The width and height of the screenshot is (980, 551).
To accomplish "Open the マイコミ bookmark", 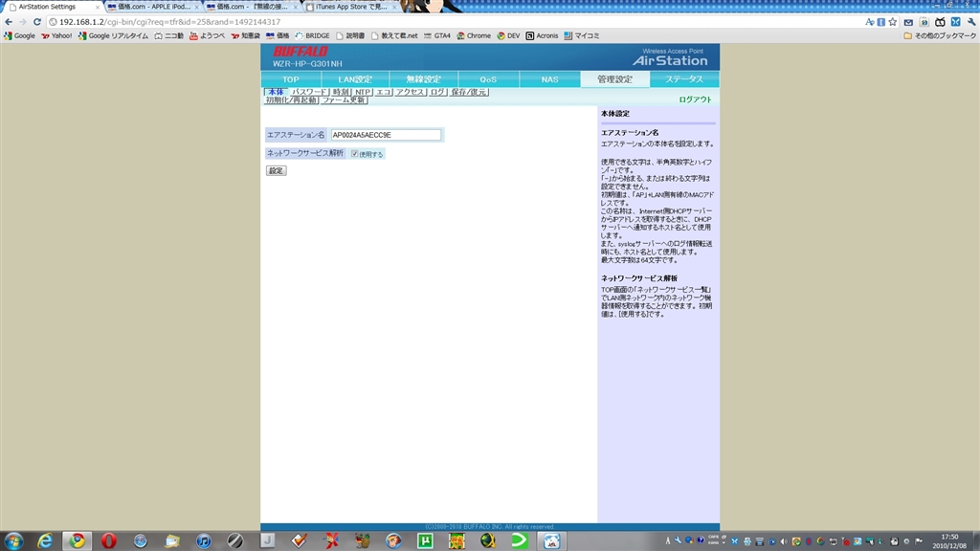I will (581, 36).
